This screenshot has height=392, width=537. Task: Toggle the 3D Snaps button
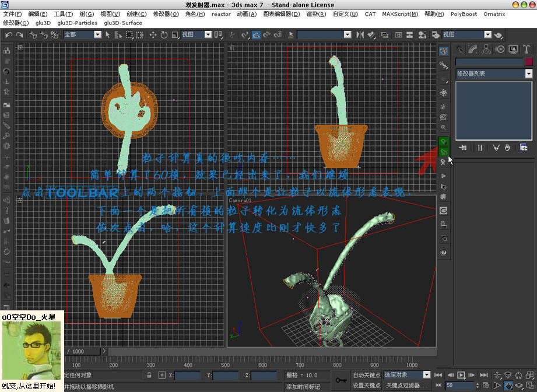(x=245, y=34)
